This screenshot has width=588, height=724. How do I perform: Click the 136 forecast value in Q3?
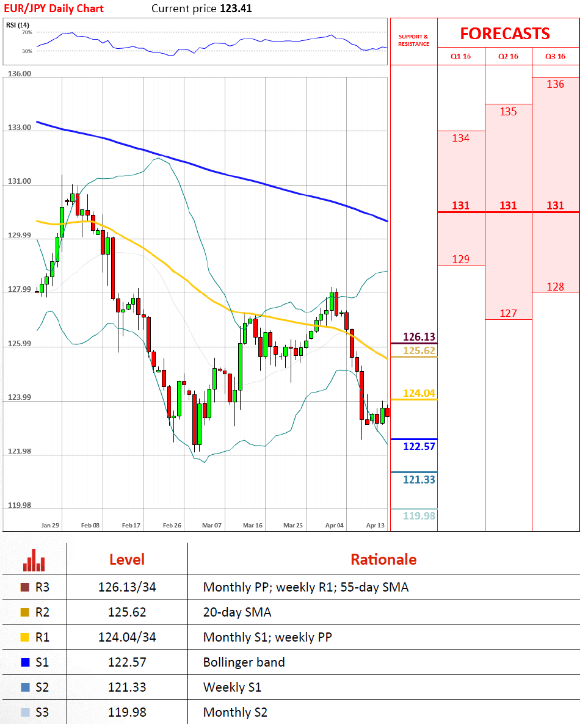pos(555,84)
